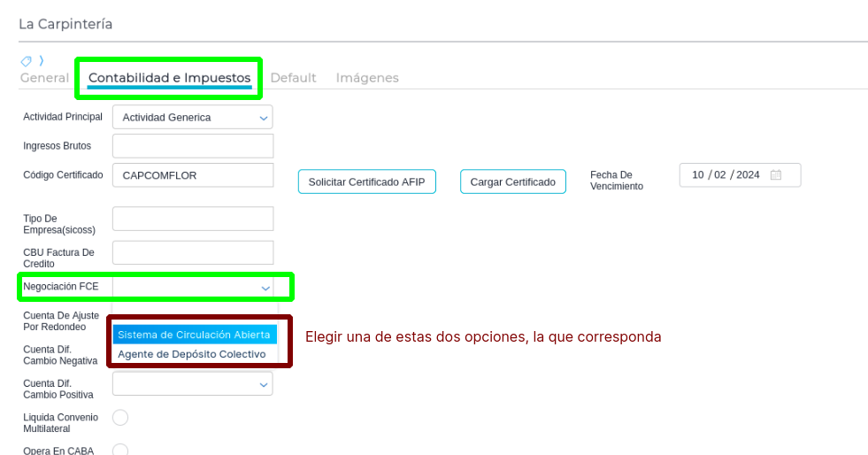The height and width of the screenshot is (455, 868).
Task: Click the Cuenta Dif. Cambio Negativa label
Action: pos(60,355)
